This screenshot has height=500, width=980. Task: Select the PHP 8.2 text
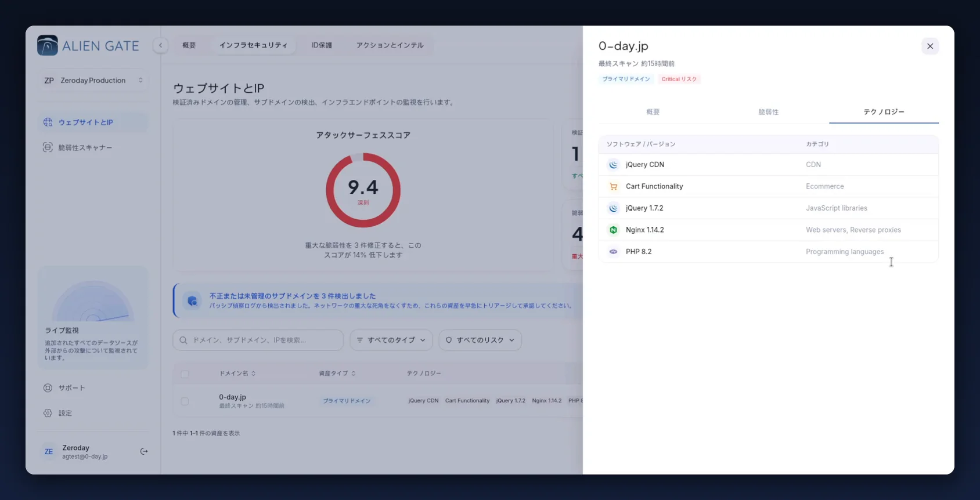click(639, 252)
